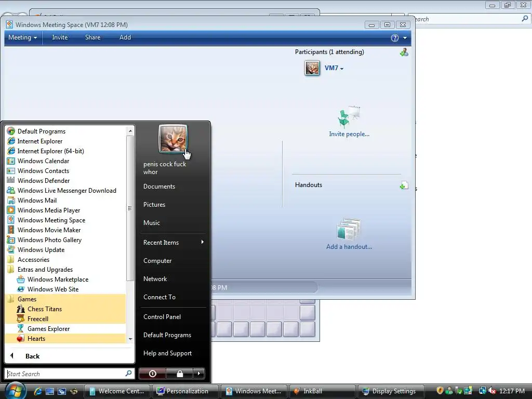Viewport: 532px width, 399px height.
Task: Click the programs list scroll-up arrow
Action: [x=130, y=130]
